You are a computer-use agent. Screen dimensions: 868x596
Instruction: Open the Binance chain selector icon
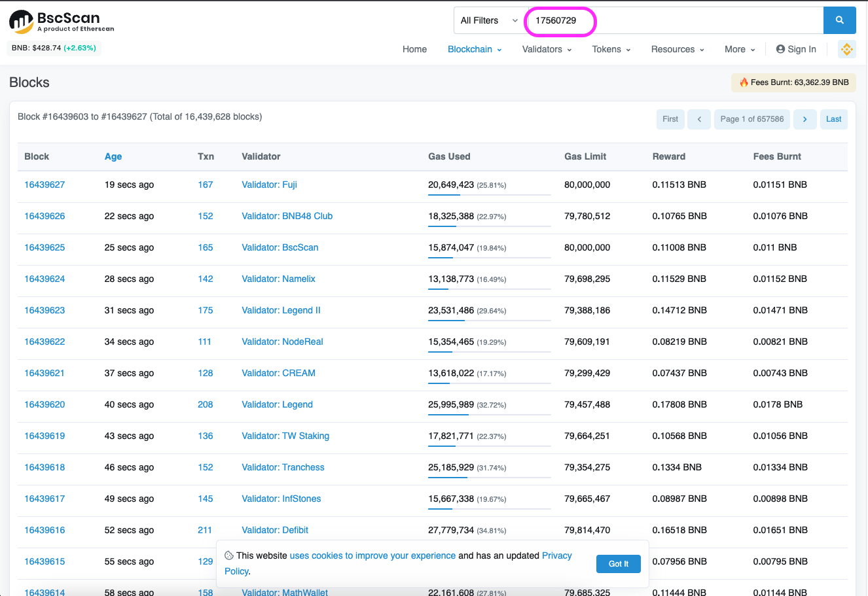[x=846, y=49]
